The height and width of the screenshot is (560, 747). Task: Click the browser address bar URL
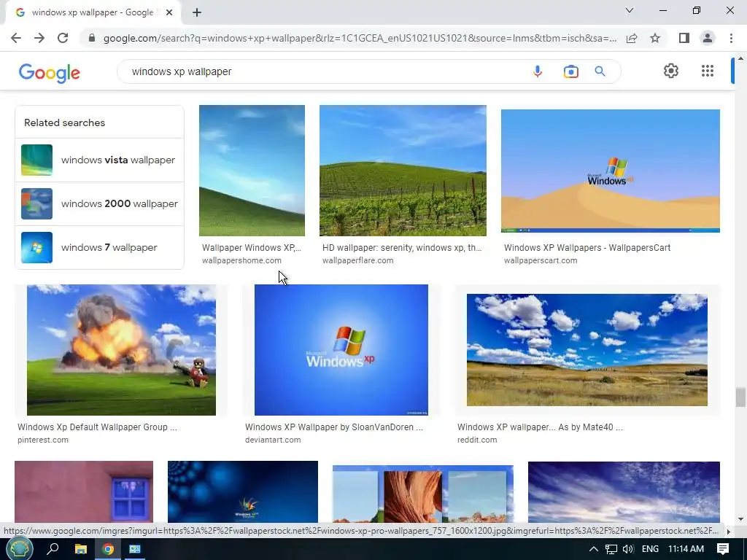click(x=360, y=38)
